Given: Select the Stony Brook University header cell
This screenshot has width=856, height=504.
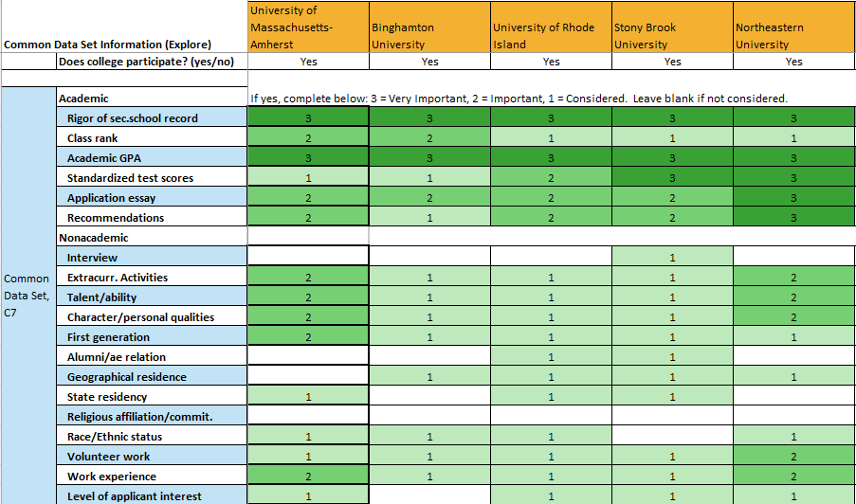Looking at the screenshot, I should tap(672, 27).
